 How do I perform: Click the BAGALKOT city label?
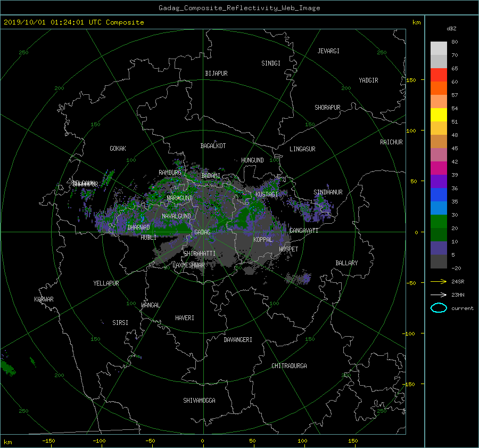point(213,146)
